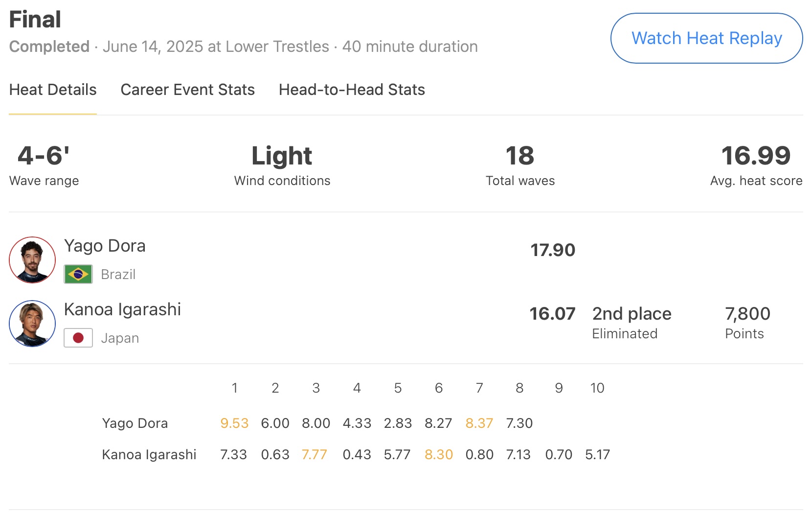Select the Heat Details tab
The image size is (812, 515).
53,90
